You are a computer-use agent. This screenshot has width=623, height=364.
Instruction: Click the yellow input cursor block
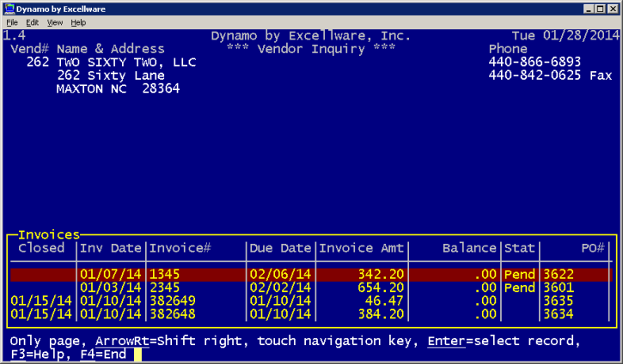[137, 355]
